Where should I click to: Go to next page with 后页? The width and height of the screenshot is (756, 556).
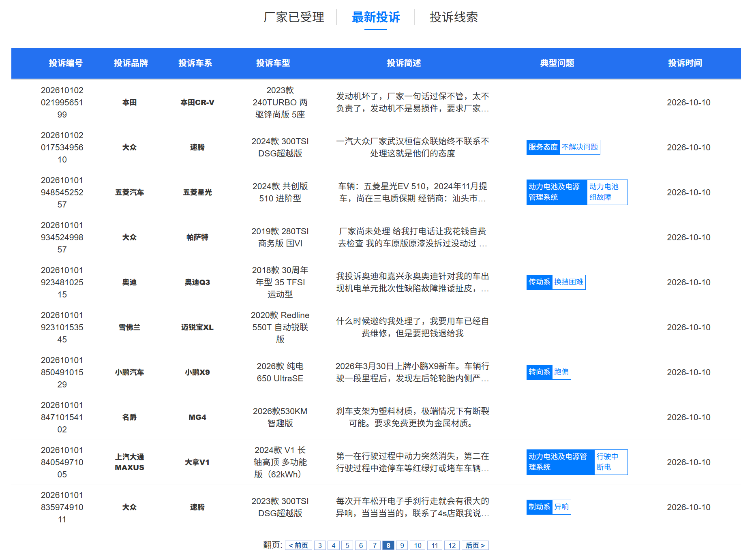click(475, 545)
